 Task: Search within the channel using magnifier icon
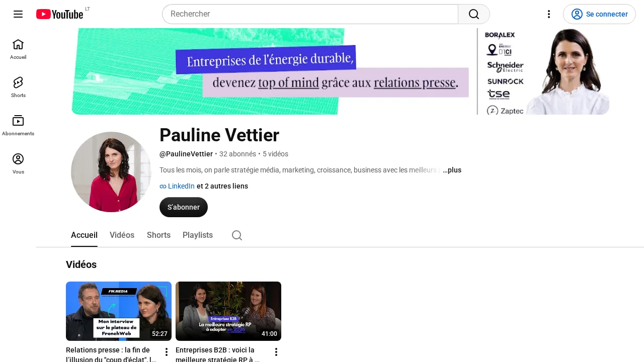pyautogui.click(x=237, y=235)
